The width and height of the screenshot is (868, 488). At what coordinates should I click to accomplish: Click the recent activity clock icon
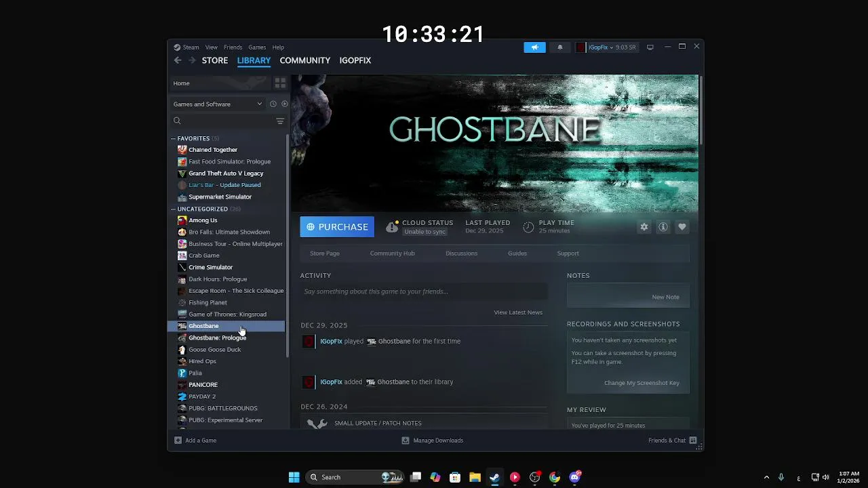point(273,104)
